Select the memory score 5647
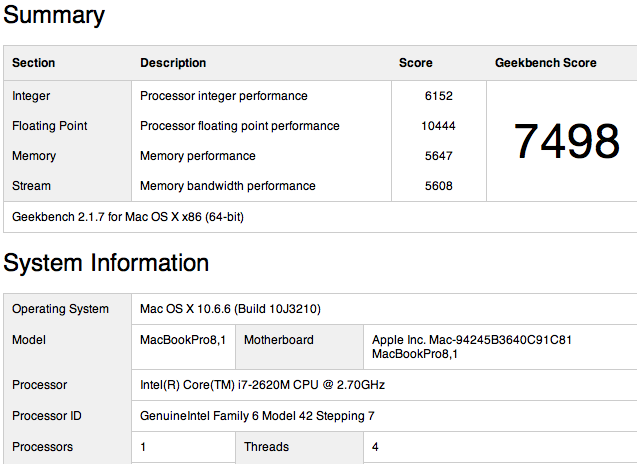Viewport: 637px width, 464px height. pyautogui.click(x=439, y=156)
